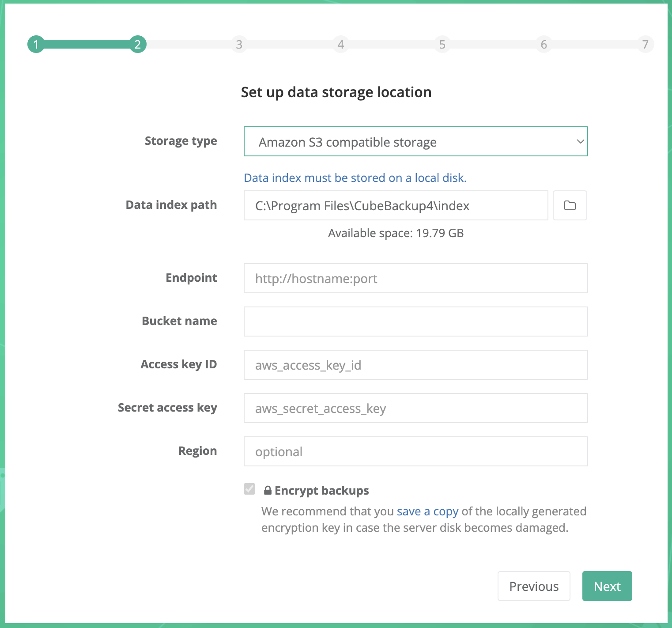
Task: Focus the Endpoint input field
Action: pos(415,278)
